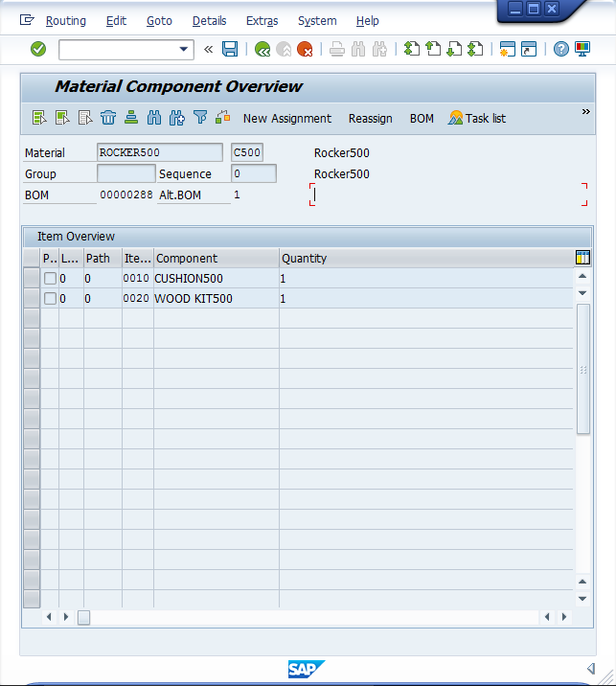This screenshot has height=686, width=616.
Task: Click the greyed-out Exit icon
Action: 284,49
